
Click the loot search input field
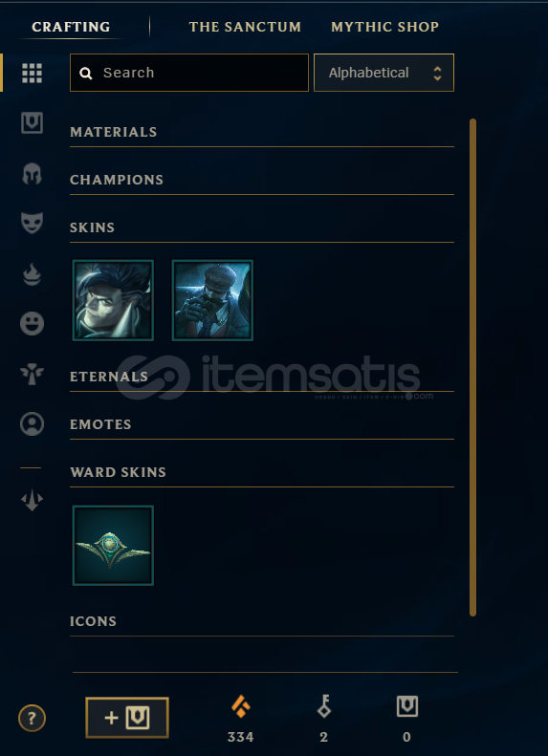pos(189,73)
